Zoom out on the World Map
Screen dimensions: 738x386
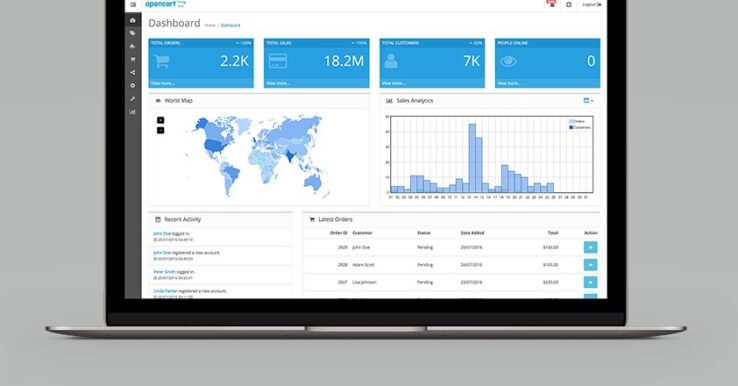pos(160,130)
